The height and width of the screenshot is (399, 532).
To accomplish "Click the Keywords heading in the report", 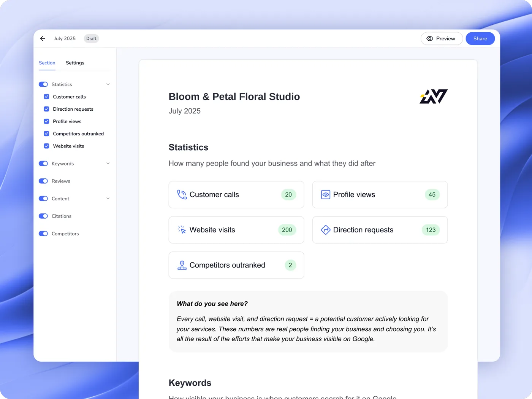I will (x=190, y=383).
